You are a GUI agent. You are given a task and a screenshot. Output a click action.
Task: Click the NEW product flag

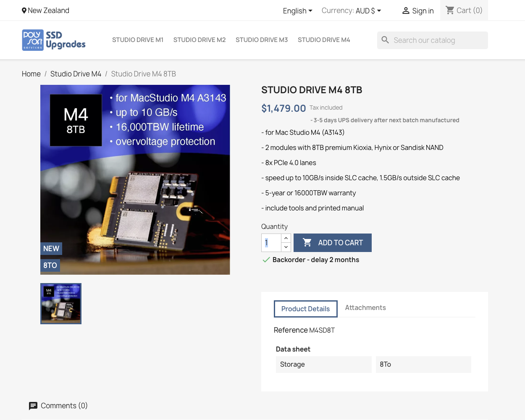[51, 249]
